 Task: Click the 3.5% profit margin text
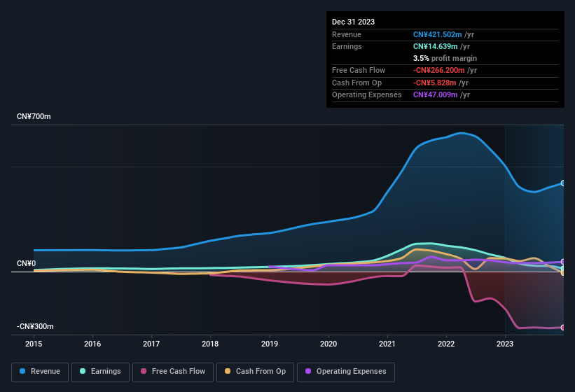(445, 58)
